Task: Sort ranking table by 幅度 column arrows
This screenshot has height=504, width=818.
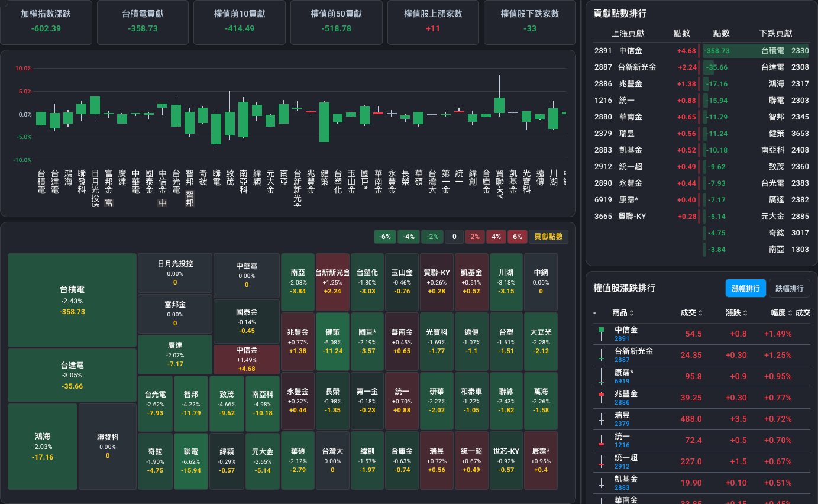Action: (790, 313)
